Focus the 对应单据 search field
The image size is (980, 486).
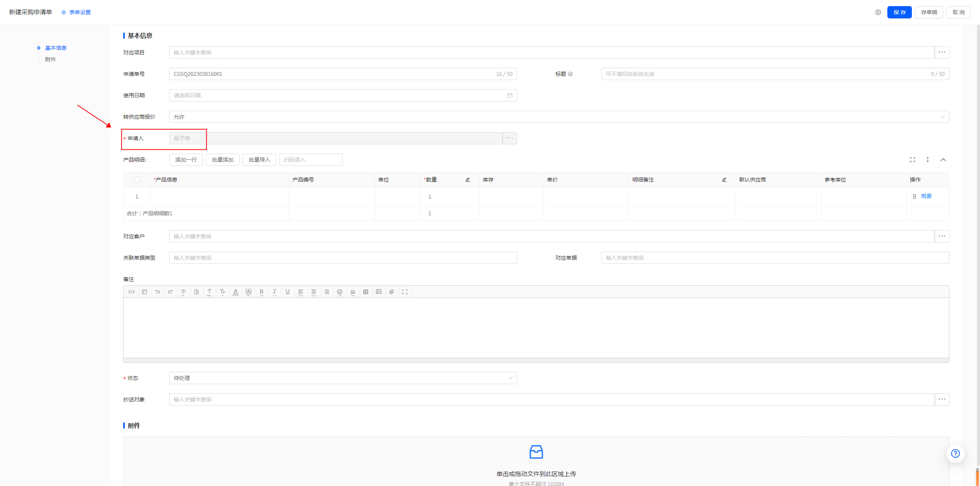pos(775,258)
